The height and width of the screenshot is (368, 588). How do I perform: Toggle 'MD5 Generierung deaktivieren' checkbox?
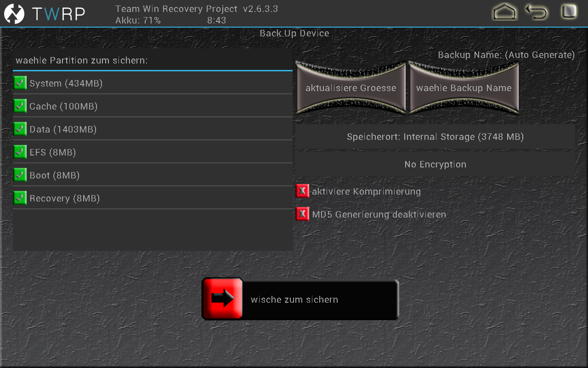point(302,214)
